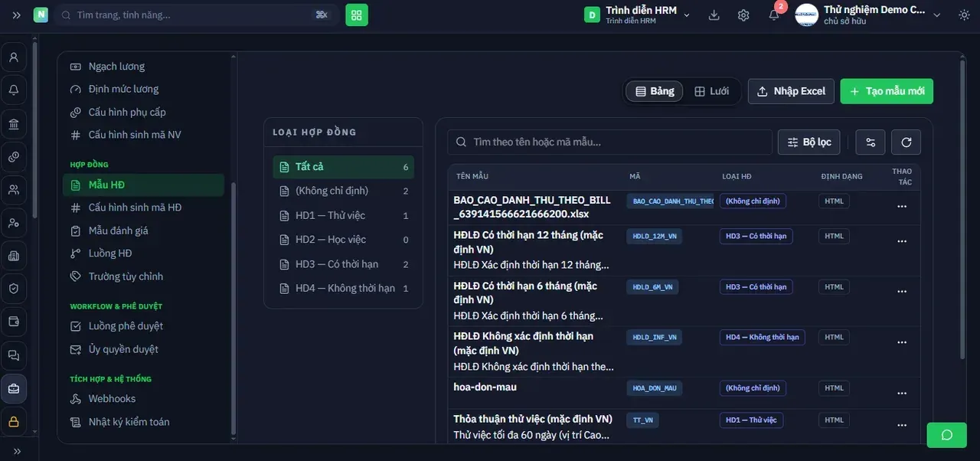Image resolution: width=980 pixels, height=461 pixels.
Task: Switch to Bảng table view
Action: click(655, 91)
